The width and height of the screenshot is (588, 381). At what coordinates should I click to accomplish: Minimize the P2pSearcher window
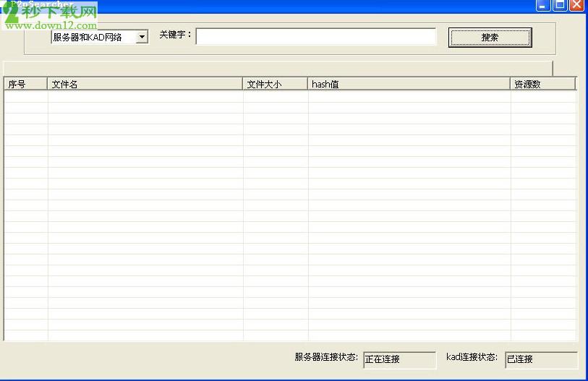[x=543, y=5]
